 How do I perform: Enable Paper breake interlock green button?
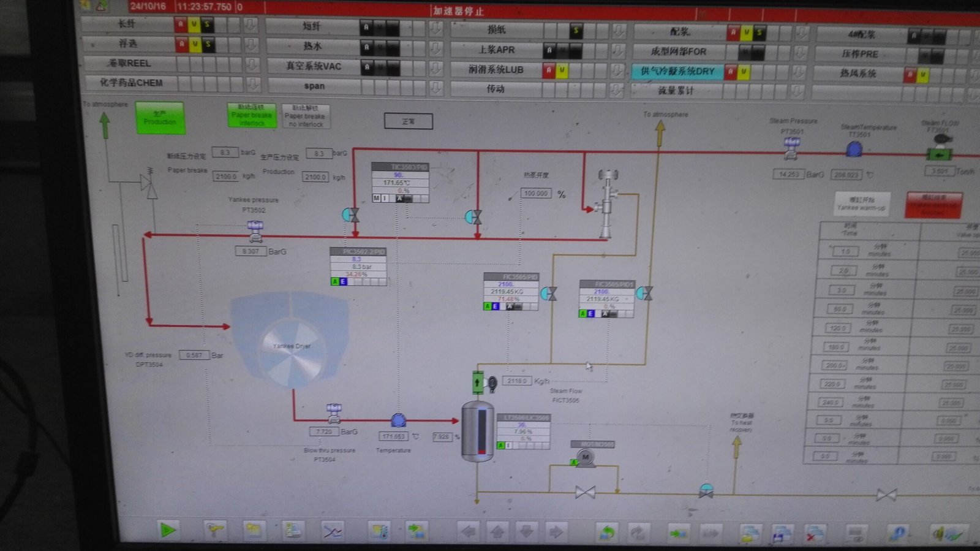click(x=252, y=115)
